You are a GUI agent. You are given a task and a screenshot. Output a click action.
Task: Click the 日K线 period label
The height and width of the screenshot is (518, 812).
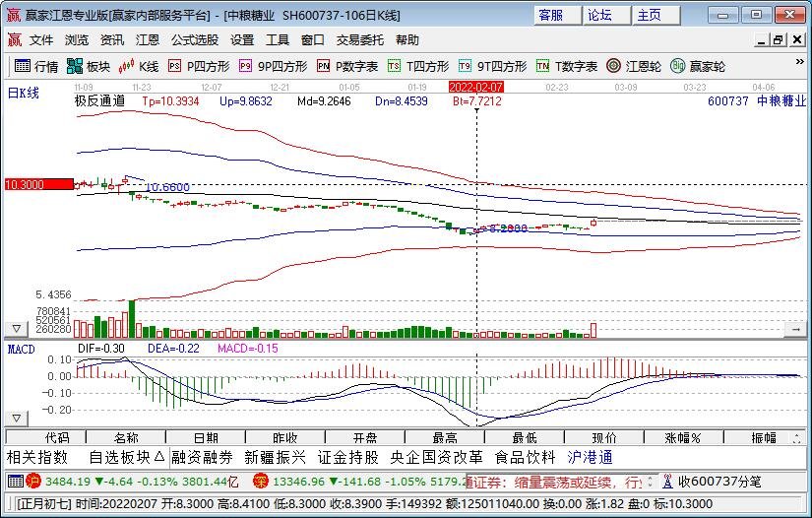click(24, 94)
